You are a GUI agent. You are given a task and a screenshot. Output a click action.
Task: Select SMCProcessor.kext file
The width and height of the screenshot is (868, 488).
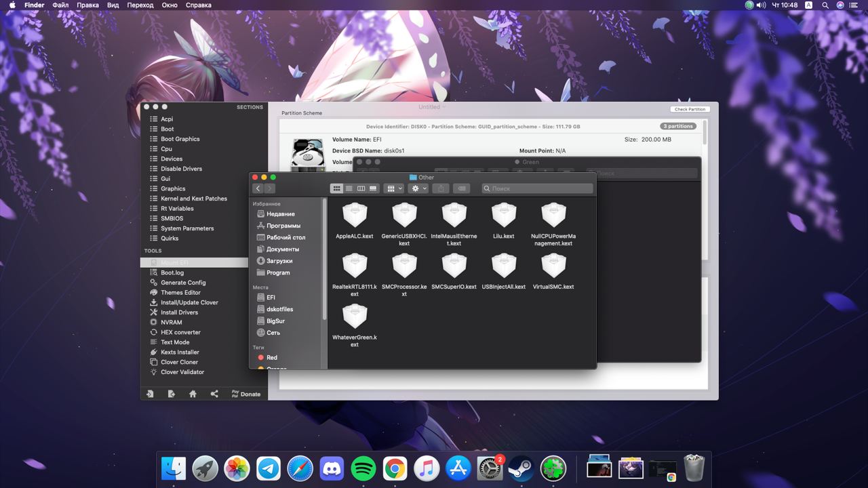pos(404,274)
